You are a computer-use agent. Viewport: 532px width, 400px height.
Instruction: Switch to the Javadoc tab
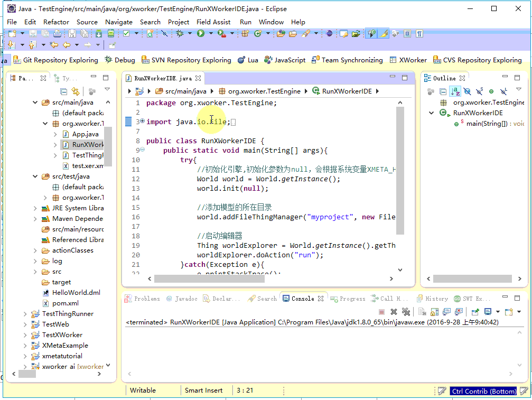(182, 299)
